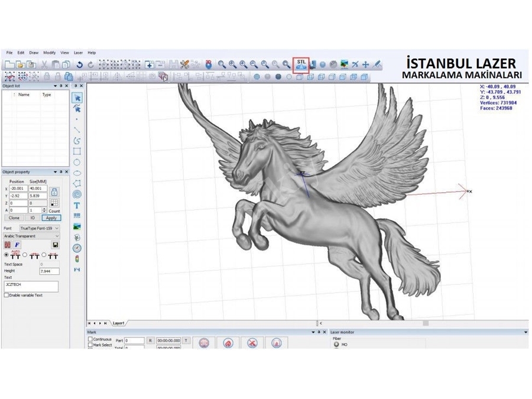Click the Height input field
Screen dimensions: 532x399
pos(50,271)
